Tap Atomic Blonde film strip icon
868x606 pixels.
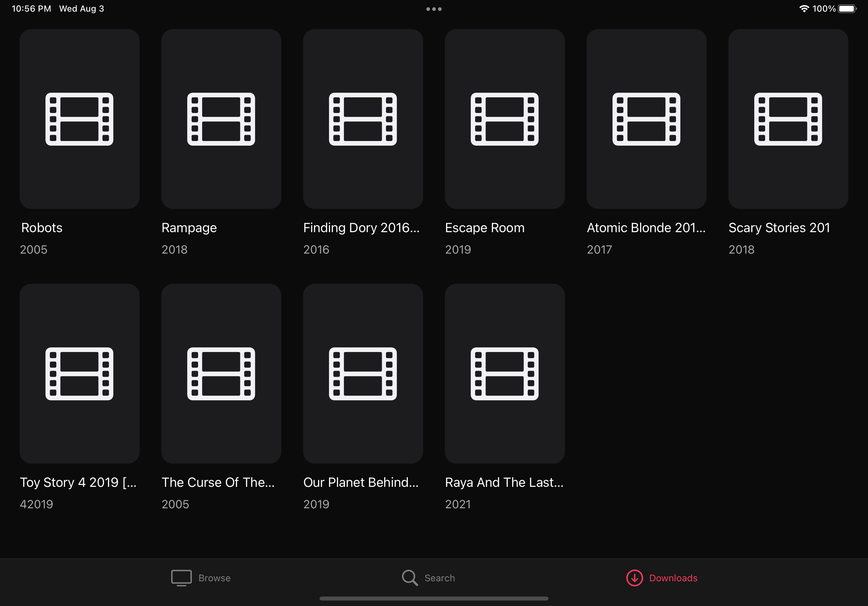point(647,119)
